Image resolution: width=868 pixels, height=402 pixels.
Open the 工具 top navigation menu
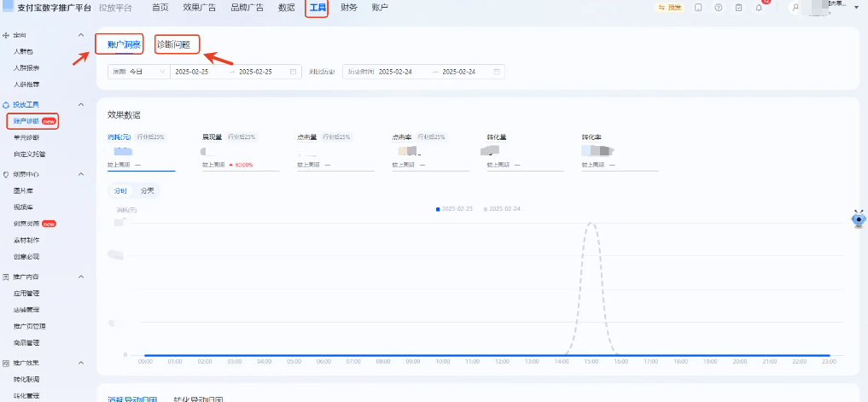pos(317,8)
